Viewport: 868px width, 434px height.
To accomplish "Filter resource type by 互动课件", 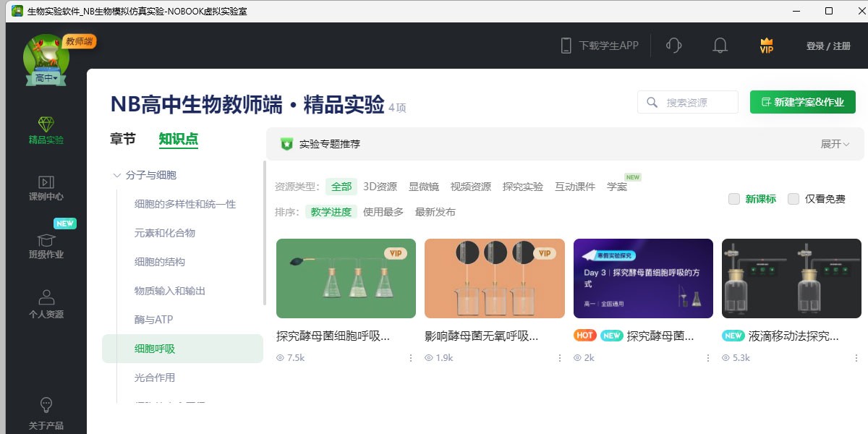I will pos(575,187).
